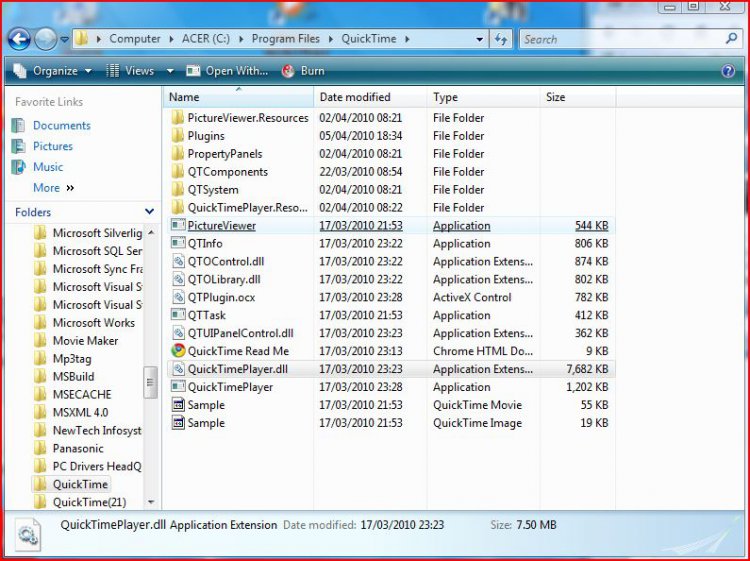Image resolution: width=750 pixels, height=561 pixels.
Task: Click the folder tree scroll up arrow
Action: pyautogui.click(x=151, y=232)
